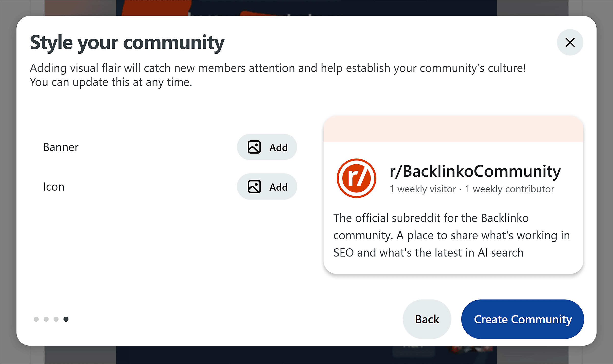Select the first step indicator dot
The width and height of the screenshot is (613, 364).
click(x=36, y=319)
